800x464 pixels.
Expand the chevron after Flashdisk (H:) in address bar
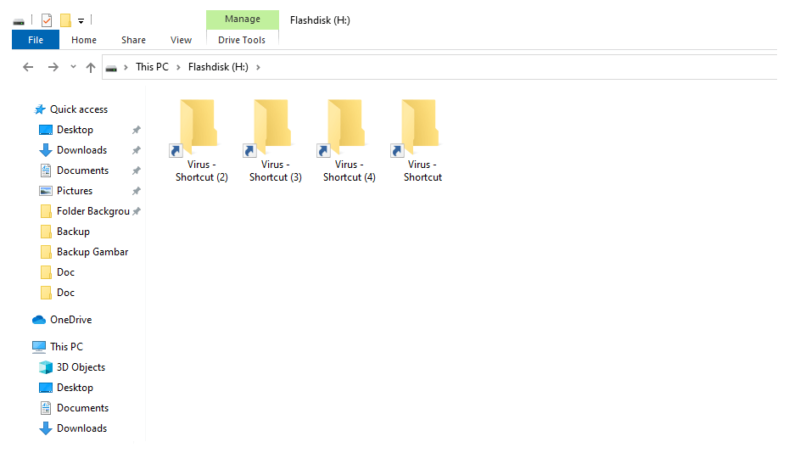[x=258, y=67]
